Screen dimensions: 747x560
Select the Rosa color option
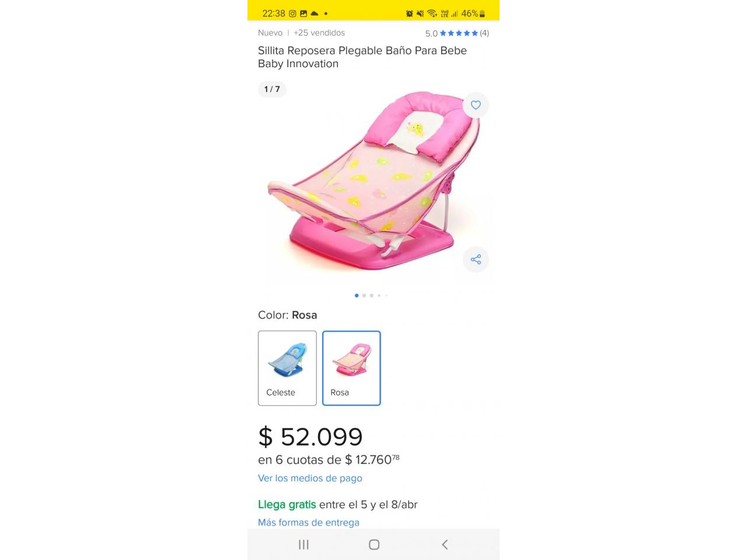click(x=351, y=368)
